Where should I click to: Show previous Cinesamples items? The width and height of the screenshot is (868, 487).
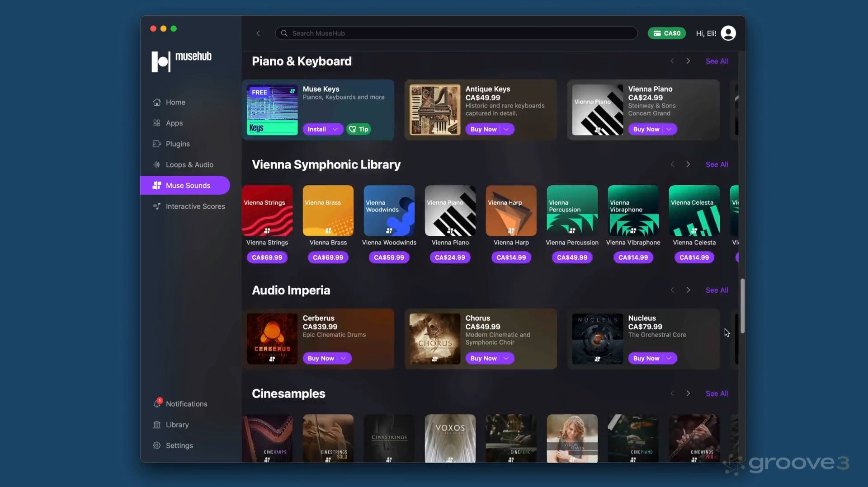coord(672,393)
